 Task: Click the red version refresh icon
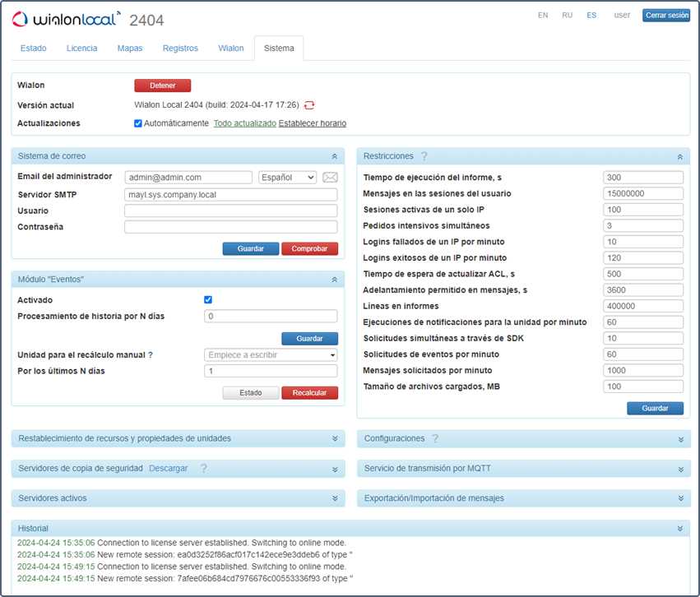coord(309,105)
